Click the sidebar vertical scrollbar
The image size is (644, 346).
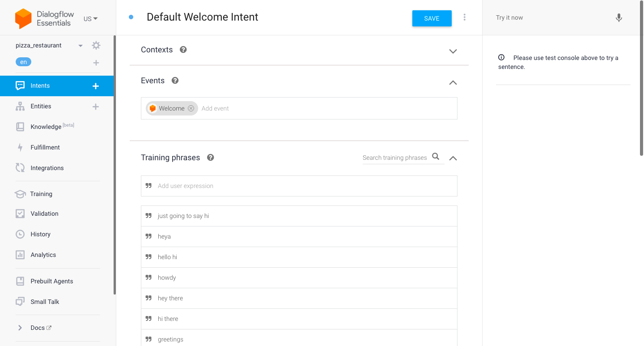(115, 165)
